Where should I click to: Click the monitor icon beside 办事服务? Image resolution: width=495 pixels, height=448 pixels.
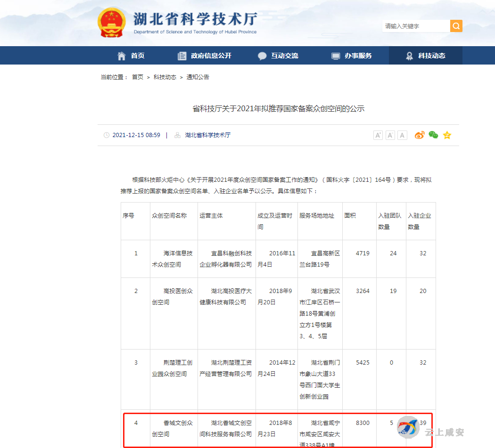tap(336, 56)
